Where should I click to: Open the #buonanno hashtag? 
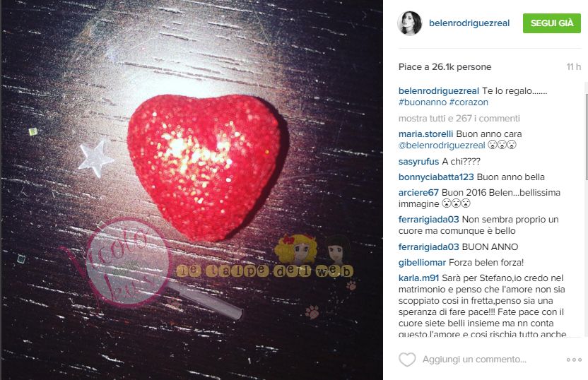tap(423, 102)
